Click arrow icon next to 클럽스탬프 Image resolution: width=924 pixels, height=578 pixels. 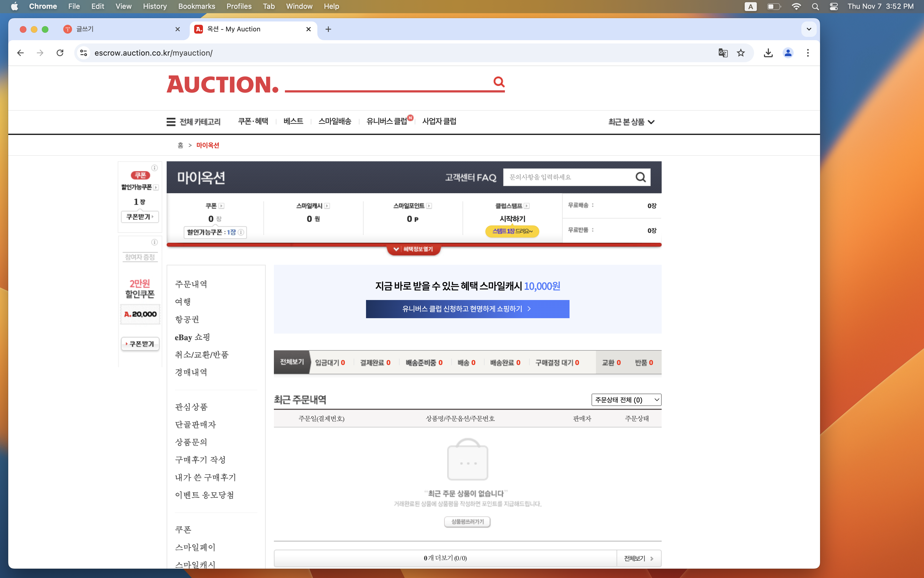527,206
